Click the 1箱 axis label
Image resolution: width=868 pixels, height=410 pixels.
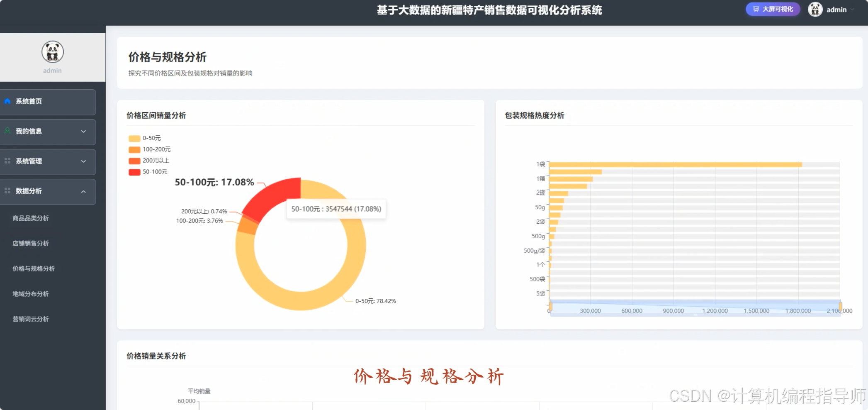(x=541, y=178)
